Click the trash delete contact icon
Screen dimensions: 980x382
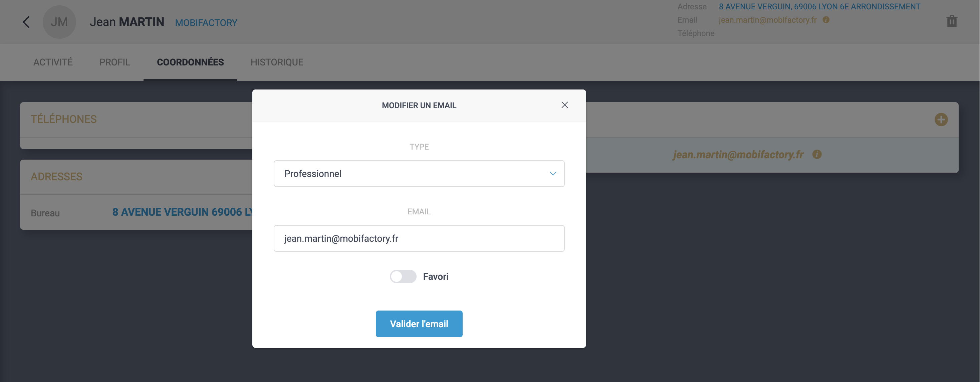click(x=952, y=21)
